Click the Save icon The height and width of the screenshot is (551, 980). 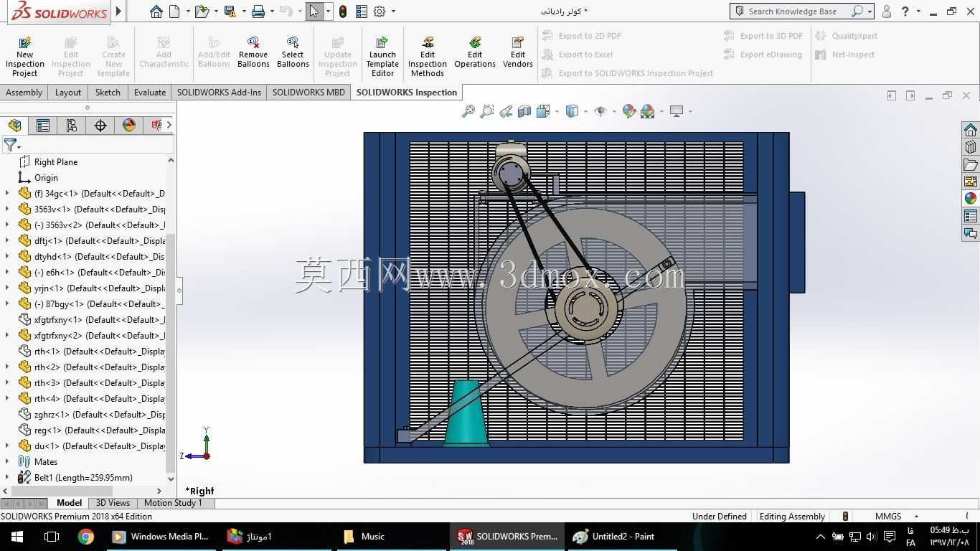(230, 11)
